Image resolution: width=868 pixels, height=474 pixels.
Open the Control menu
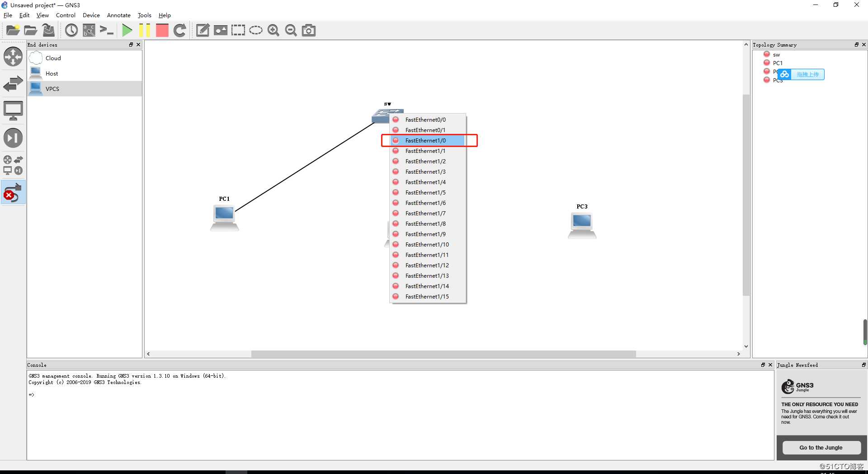click(66, 15)
